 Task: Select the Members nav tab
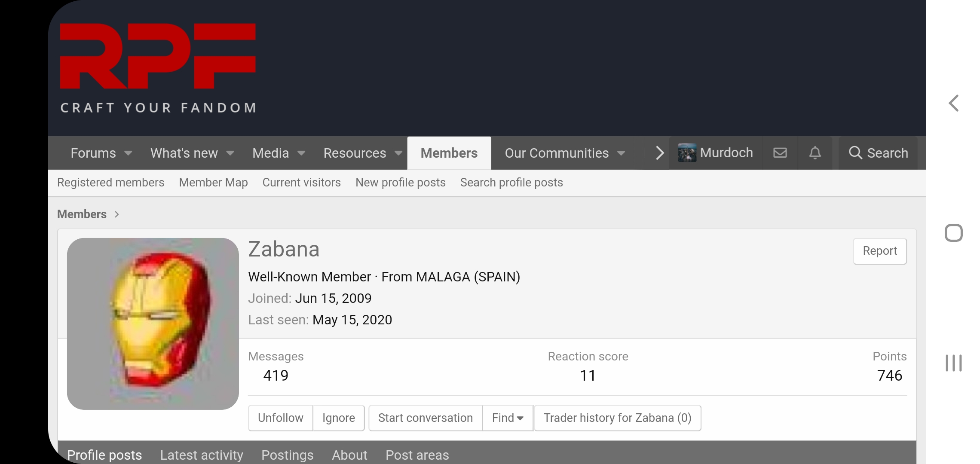[x=449, y=153]
